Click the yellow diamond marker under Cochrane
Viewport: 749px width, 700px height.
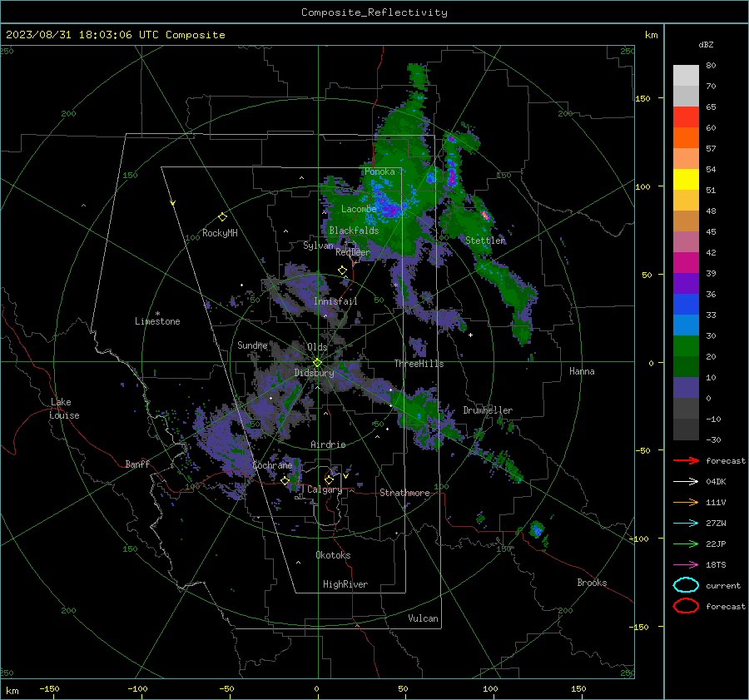285,480
